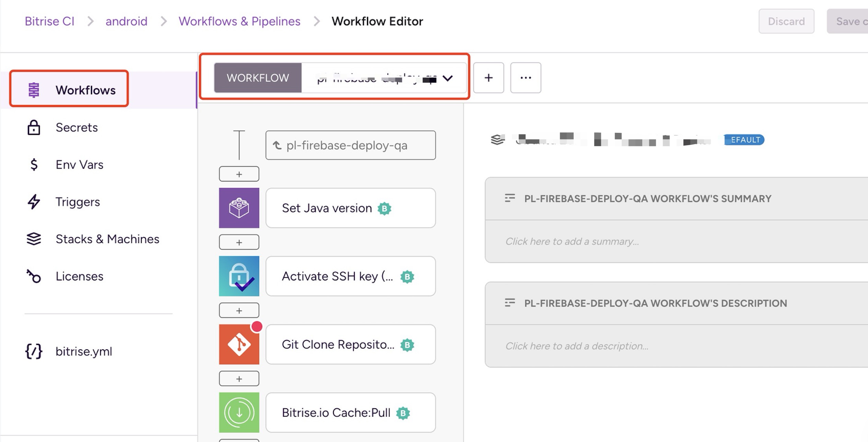Click verified badge on Set Java version

coord(384,208)
